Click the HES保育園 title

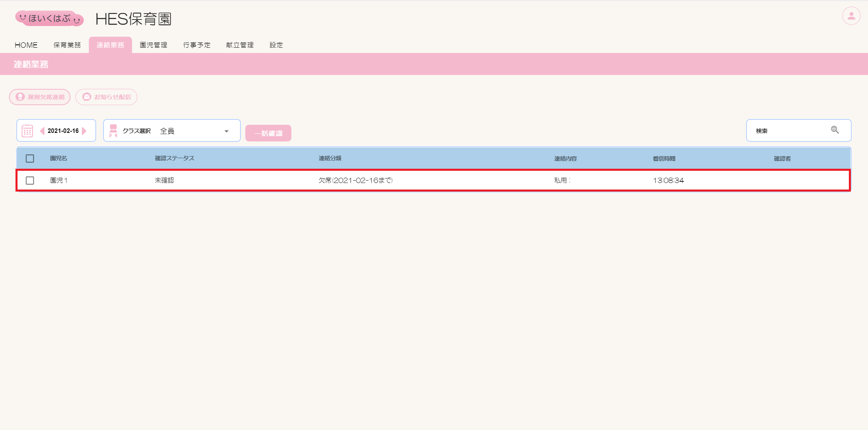[134, 19]
